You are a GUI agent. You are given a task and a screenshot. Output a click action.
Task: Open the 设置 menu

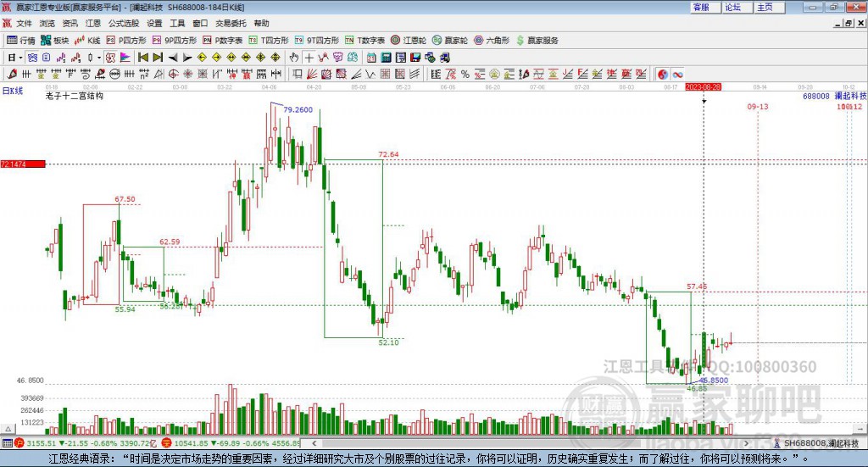pyautogui.click(x=154, y=23)
